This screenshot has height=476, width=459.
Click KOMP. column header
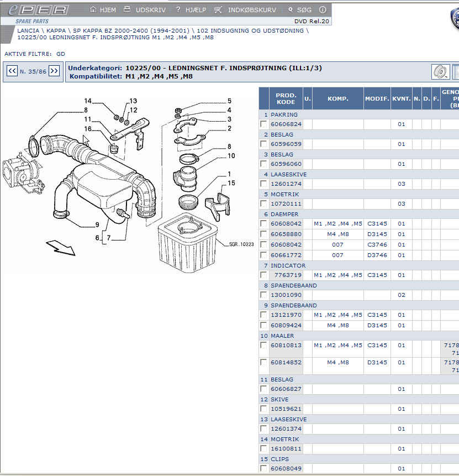tap(337, 98)
